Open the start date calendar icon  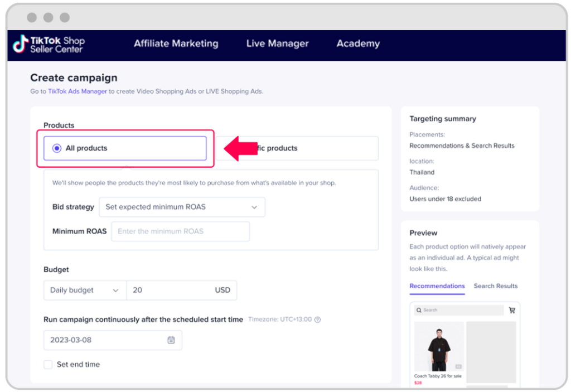[171, 340]
